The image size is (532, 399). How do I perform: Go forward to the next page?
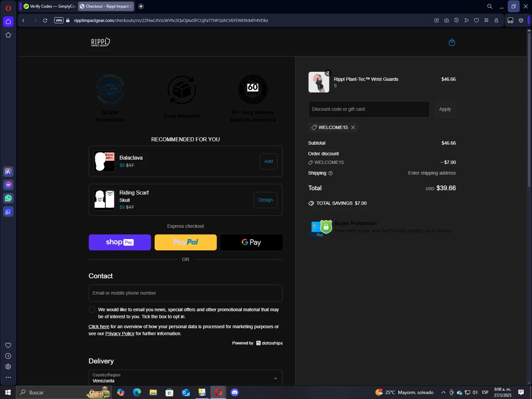pos(35,21)
